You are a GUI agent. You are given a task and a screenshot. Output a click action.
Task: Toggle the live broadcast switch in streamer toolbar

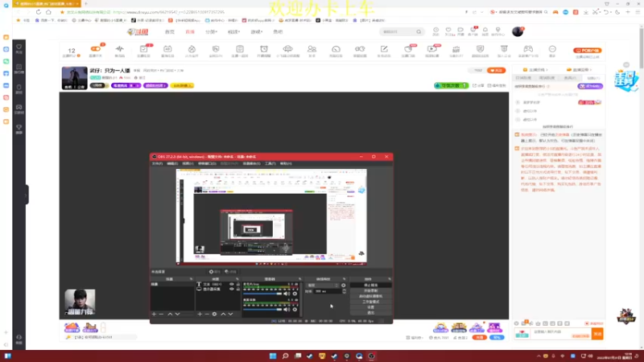[x=96, y=51]
